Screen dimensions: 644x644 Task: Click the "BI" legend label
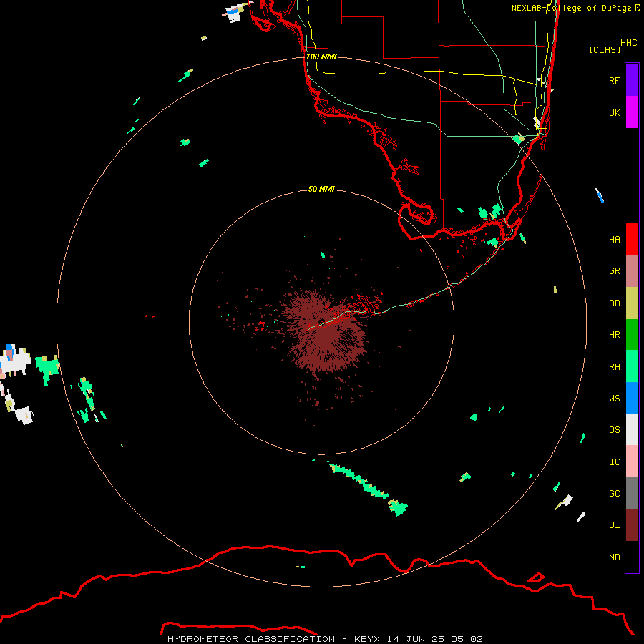click(x=615, y=525)
